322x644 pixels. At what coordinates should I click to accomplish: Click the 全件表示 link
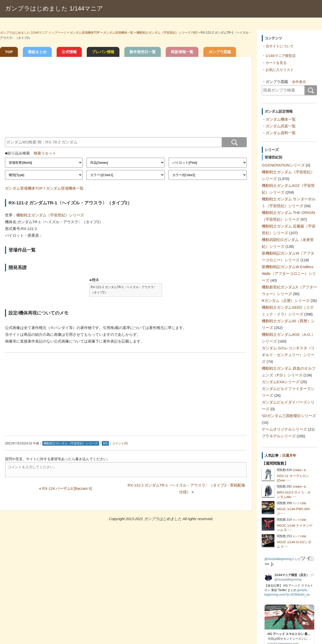[299, 82]
